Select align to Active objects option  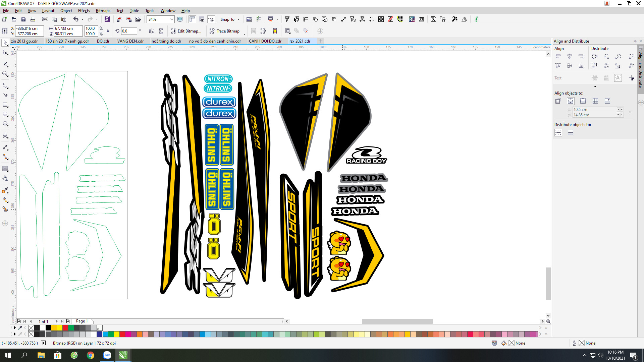pyautogui.click(x=558, y=101)
